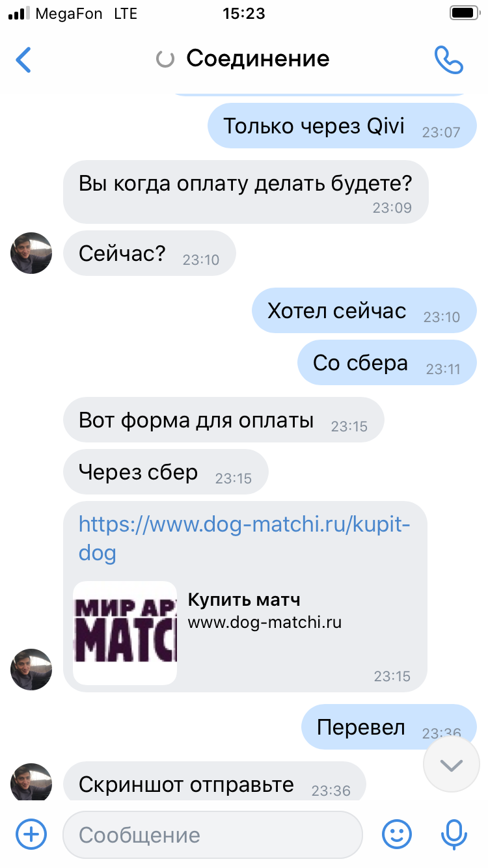Record voice message with microphone icon
This screenshot has width=488, height=868.
tap(454, 835)
